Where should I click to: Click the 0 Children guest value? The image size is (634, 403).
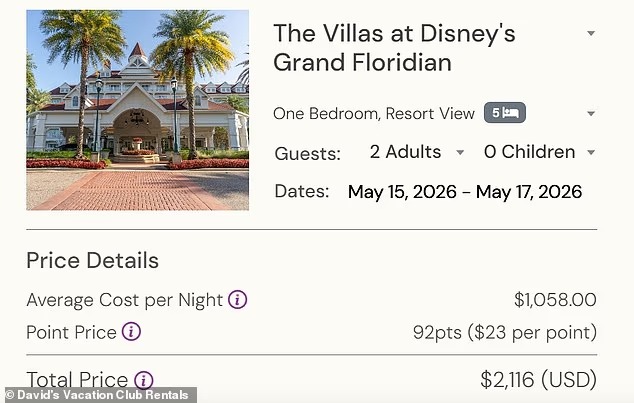point(529,152)
